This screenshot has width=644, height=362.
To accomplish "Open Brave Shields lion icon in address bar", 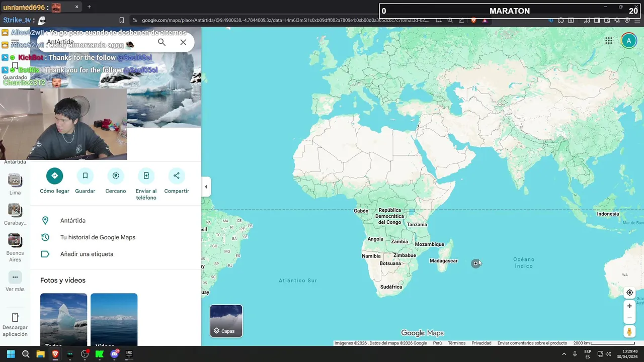I will point(473,20).
